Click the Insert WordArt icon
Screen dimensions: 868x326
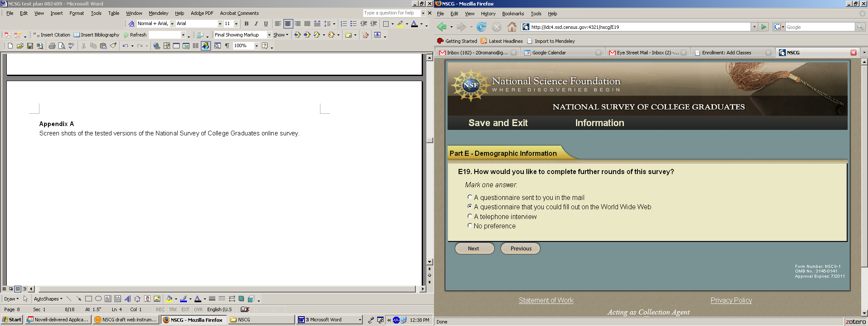128,299
